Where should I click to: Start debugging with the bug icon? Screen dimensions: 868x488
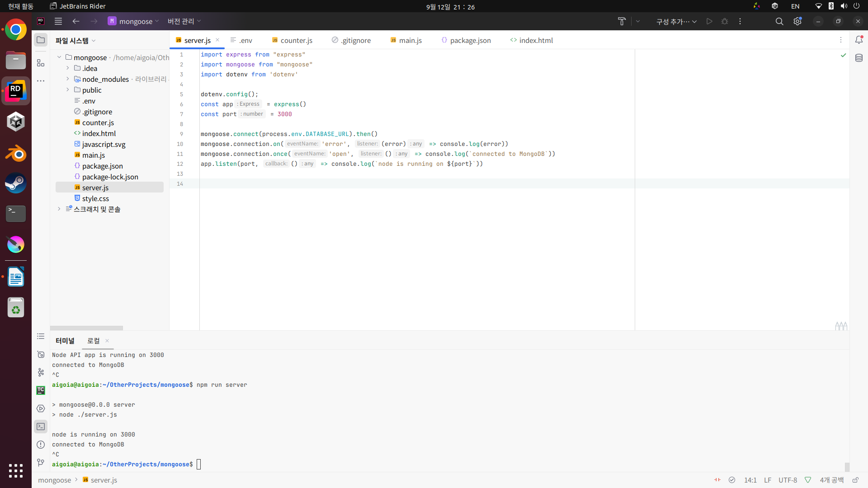click(x=725, y=21)
